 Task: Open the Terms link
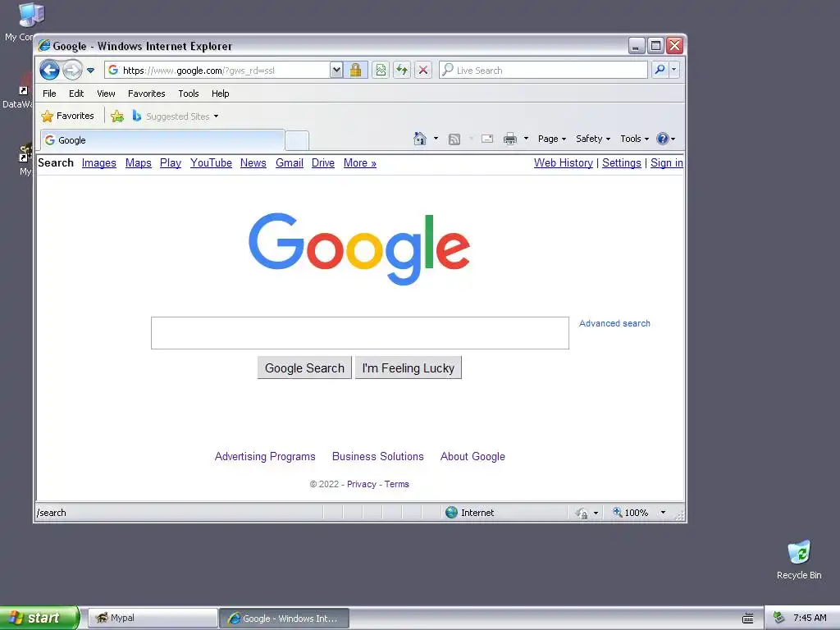pyautogui.click(x=396, y=484)
